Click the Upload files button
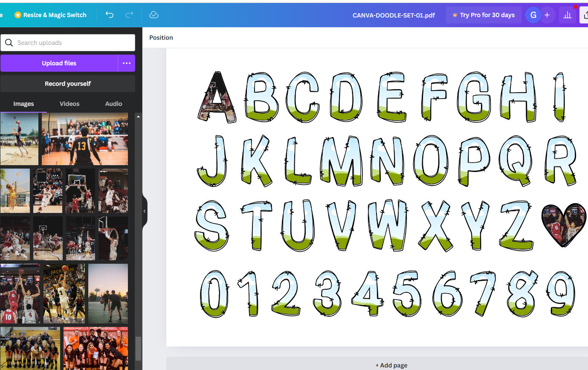The width and height of the screenshot is (588, 370). 60,63
